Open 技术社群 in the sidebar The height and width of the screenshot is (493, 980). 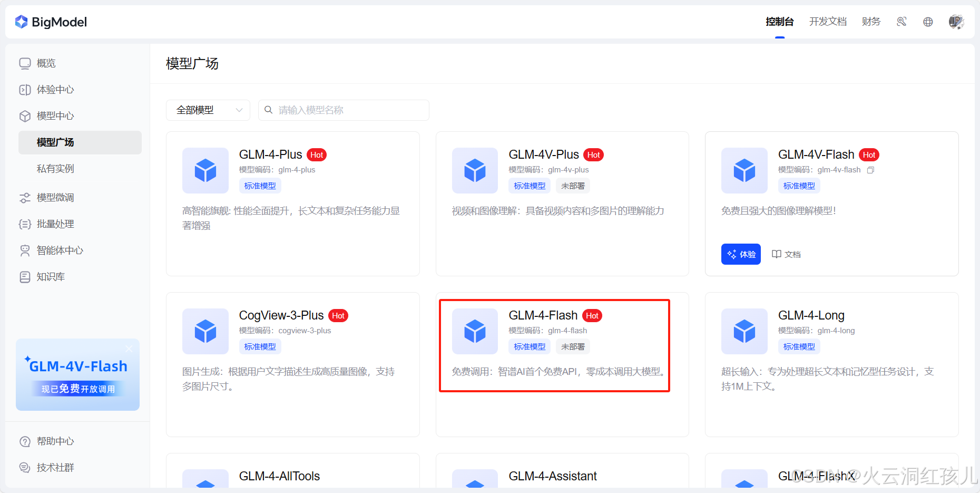(x=55, y=468)
